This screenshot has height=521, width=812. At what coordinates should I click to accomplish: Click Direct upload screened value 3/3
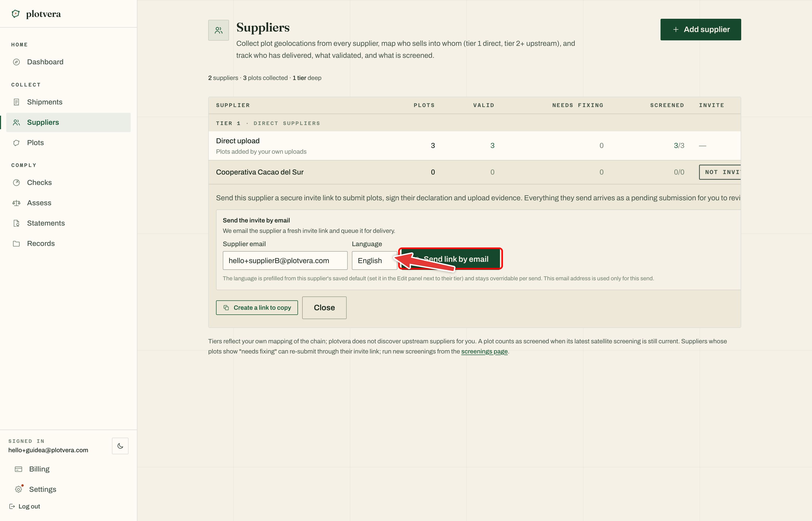coord(679,146)
